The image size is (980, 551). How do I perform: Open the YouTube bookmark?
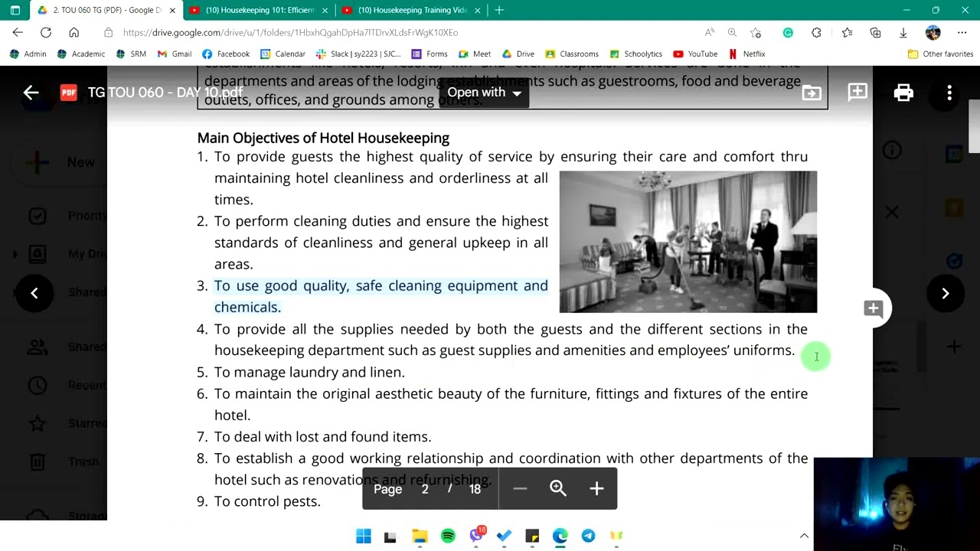pos(695,54)
